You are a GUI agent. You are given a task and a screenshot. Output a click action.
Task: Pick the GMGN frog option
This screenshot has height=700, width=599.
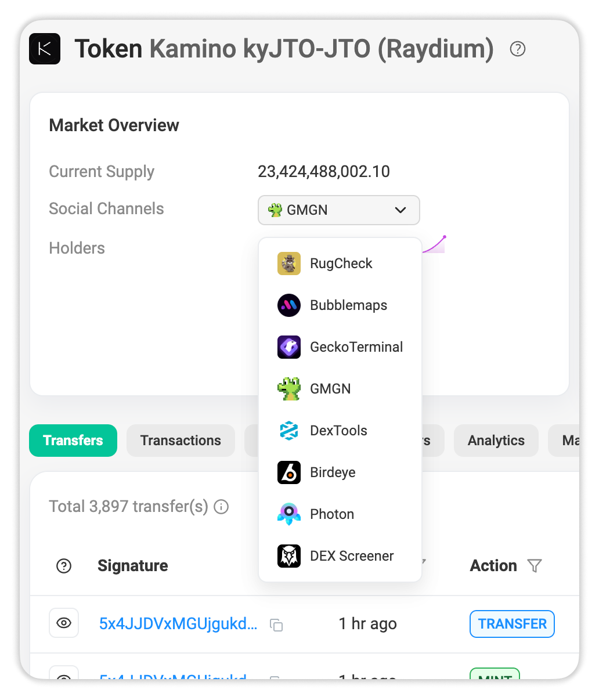click(x=340, y=389)
